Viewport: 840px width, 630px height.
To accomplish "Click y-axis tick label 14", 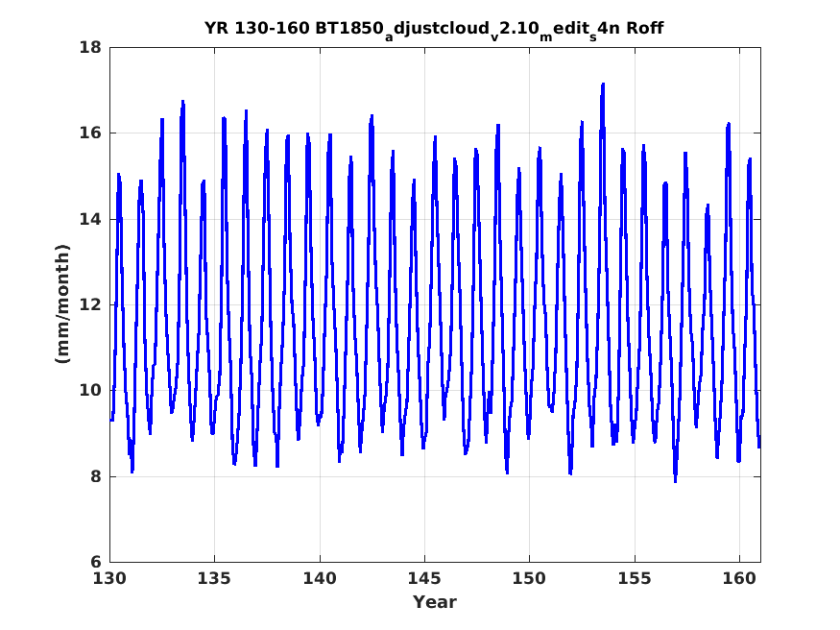I will 90,219.
